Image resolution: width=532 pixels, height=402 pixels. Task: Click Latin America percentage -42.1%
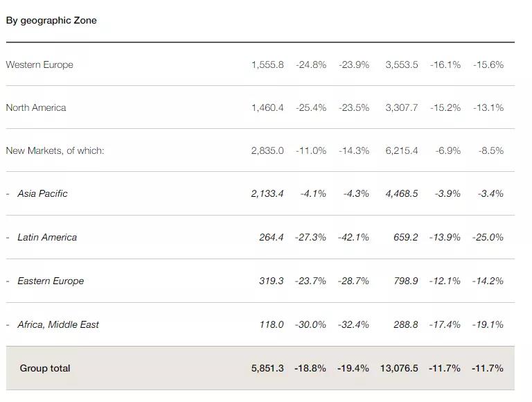tap(354, 237)
